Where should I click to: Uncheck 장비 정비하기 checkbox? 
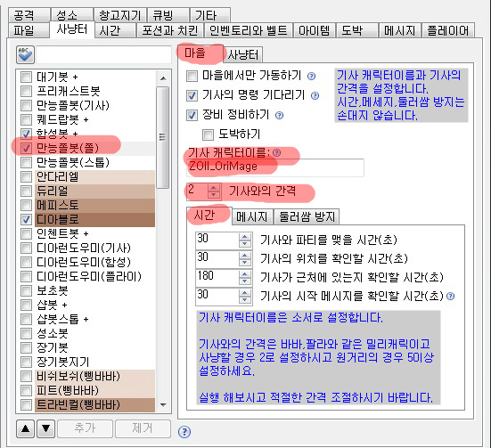192,116
